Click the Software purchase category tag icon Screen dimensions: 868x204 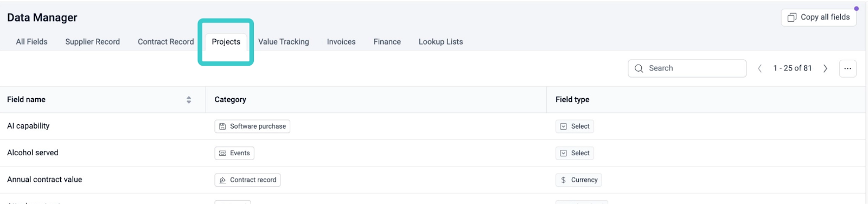coord(222,126)
